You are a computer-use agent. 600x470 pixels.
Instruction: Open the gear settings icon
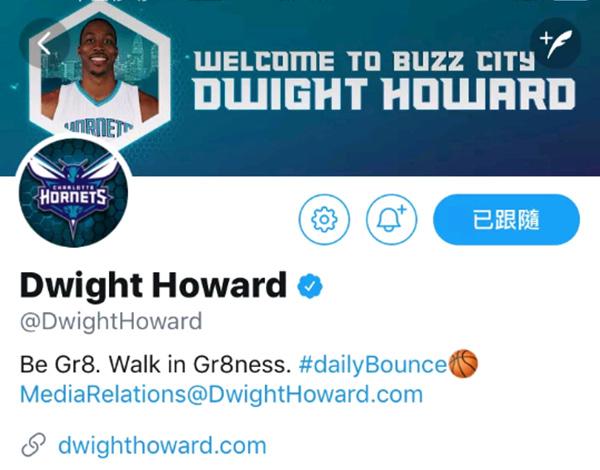(x=324, y=219)
